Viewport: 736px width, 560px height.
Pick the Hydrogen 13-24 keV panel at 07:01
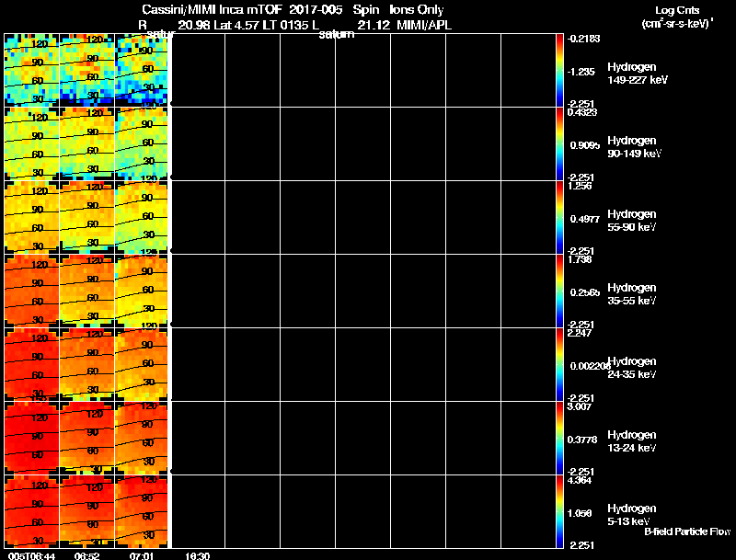tap(142, 438)
